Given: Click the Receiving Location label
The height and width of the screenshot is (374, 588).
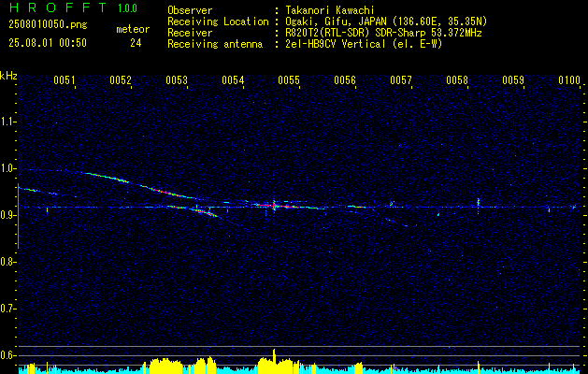Looking at the screenshot, I should pyautogui.click(x=218, y=22).
